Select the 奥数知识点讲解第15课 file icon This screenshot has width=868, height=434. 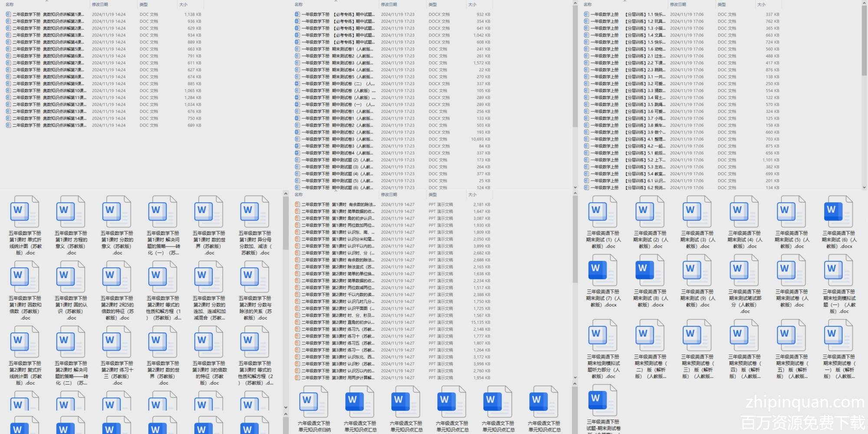(8, 125)
